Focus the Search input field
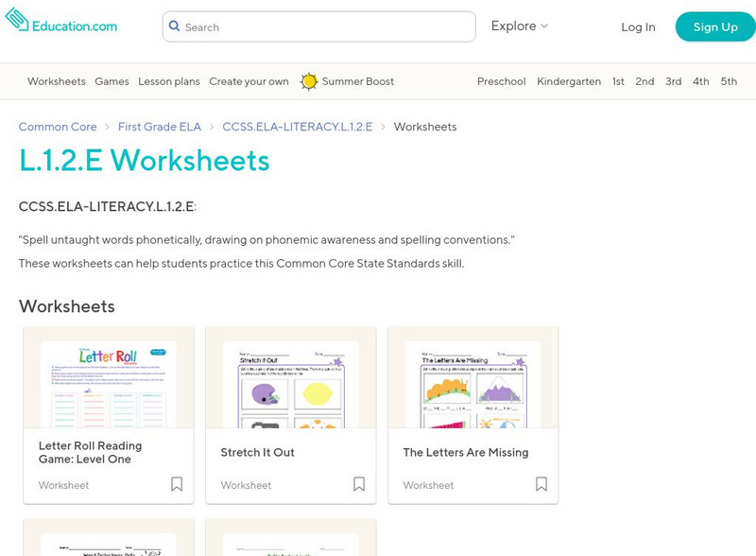Screen dimensions: 756x556 (x=319, y=26)
